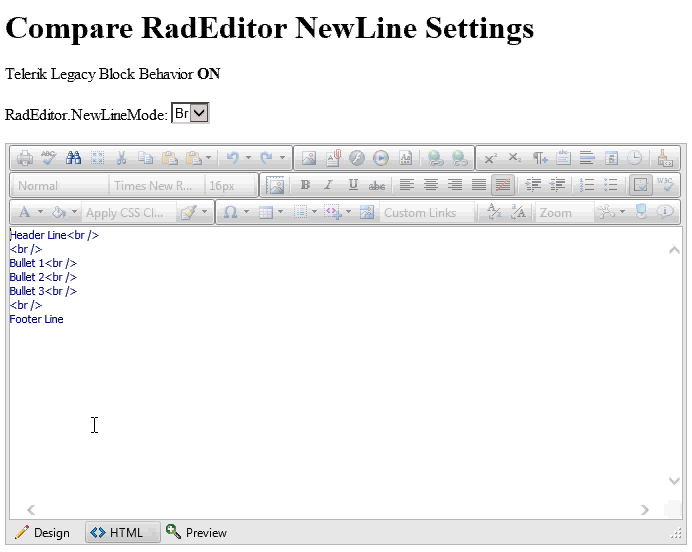This screenshot has height=552, width=692.
Task: Open the Apply CSS Class dropdown
Action: (x=131, y=213)
